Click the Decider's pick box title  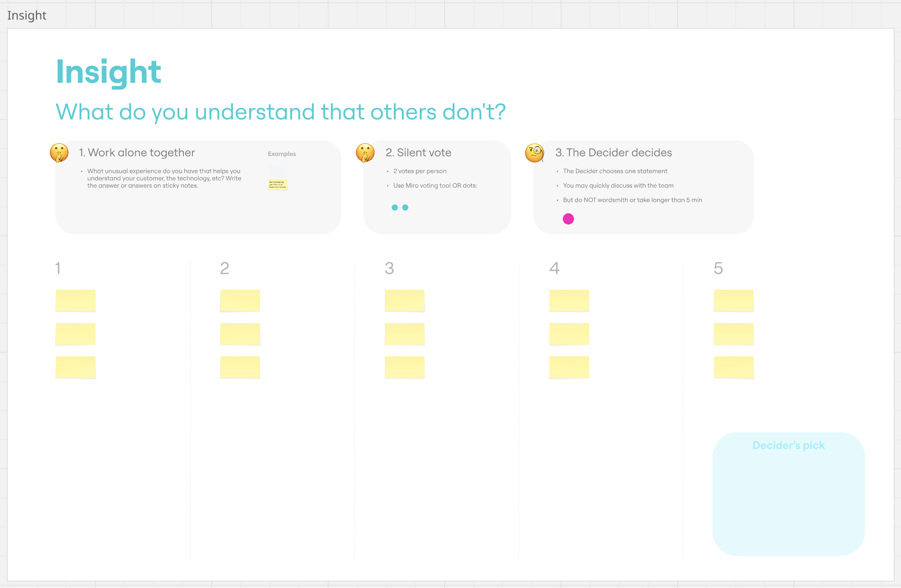[x=788, y=445]
